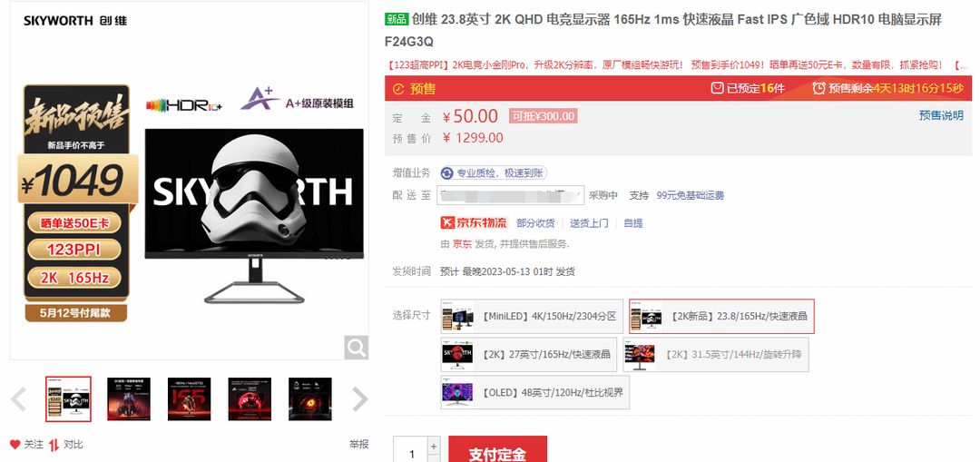Click the 可抵¥300.00 deposit badge

click(x=543, y=115)
